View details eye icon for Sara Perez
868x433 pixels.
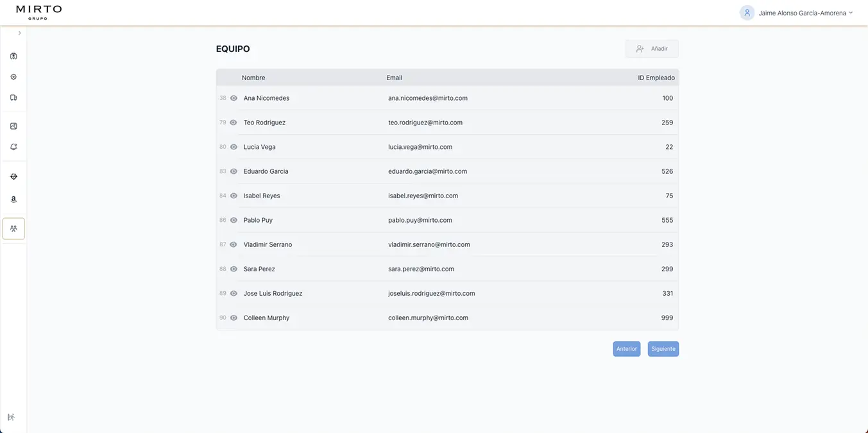(234, 269)
